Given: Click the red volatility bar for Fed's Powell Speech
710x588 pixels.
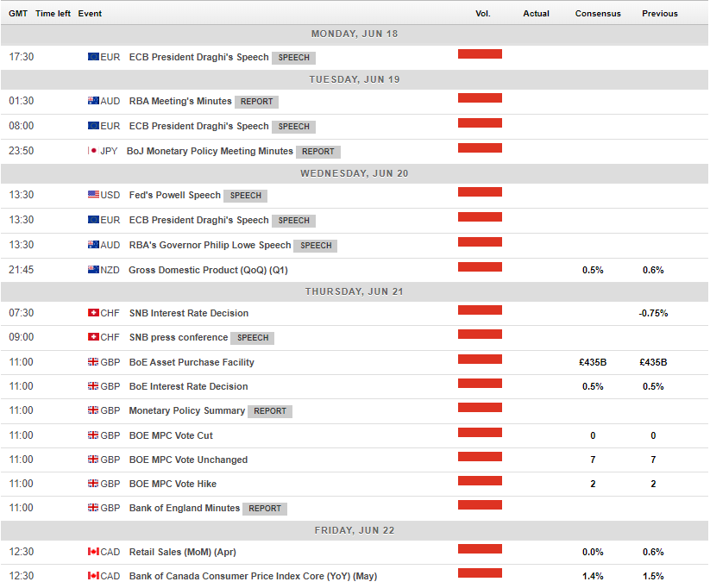Looking at the screenshot, I should click(x=480, y=192).
